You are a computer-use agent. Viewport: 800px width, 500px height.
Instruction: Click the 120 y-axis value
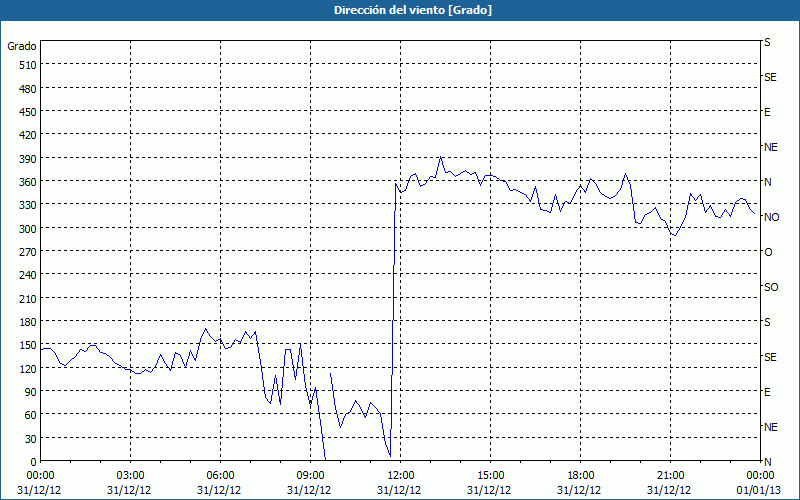click(x=28, y=368)
